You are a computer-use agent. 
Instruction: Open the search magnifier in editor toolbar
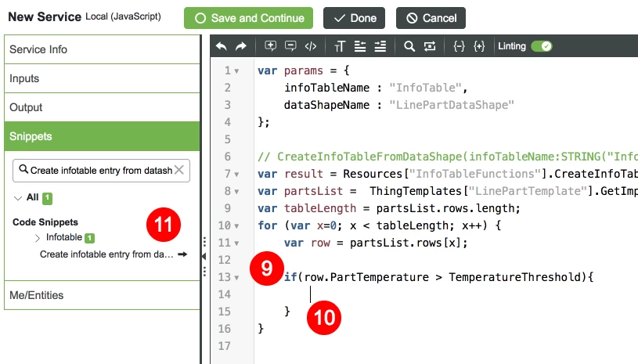click(x=409, y=46)
